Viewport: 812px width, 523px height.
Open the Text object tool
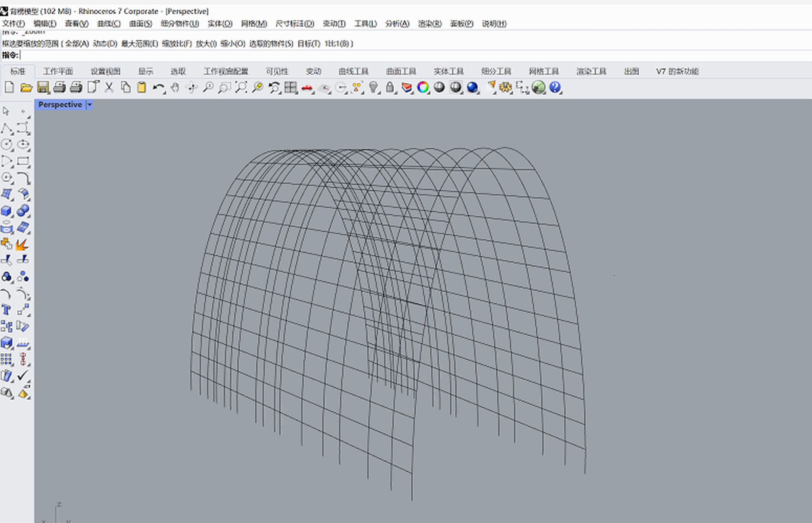6,310
